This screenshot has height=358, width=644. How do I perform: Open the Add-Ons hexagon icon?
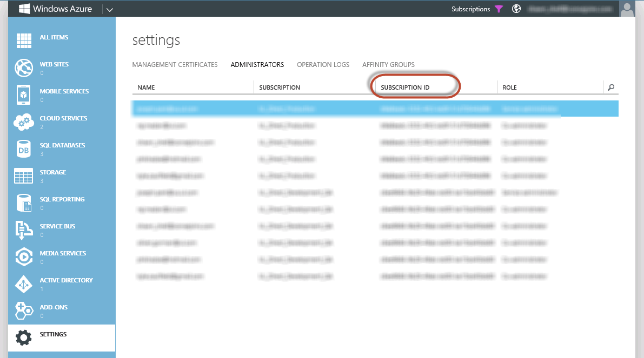pyautogui.click(x=24, y=311)
